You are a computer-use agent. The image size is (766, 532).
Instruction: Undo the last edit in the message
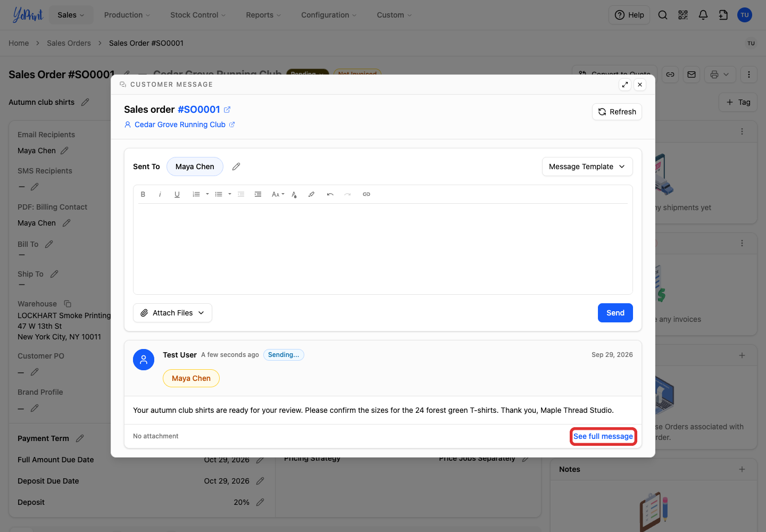(330, 194)
